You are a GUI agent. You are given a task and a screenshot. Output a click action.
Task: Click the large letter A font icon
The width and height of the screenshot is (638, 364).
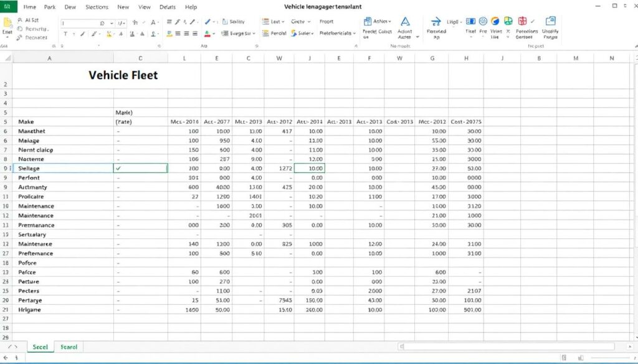153,23
